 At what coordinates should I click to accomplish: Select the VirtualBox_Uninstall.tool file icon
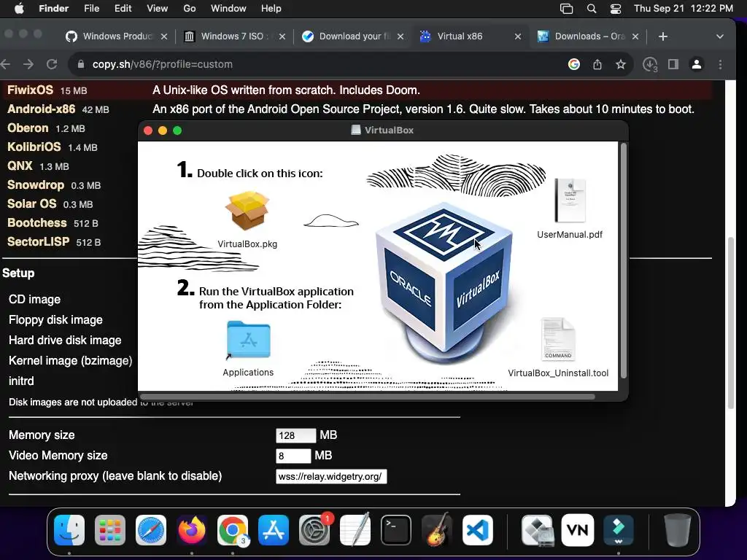coord(558,340)
